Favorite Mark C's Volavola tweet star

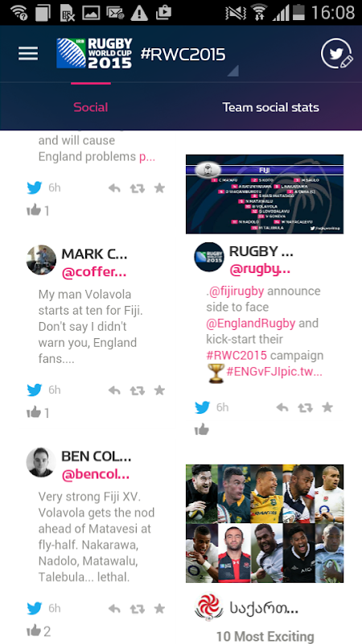click(159, 390)
